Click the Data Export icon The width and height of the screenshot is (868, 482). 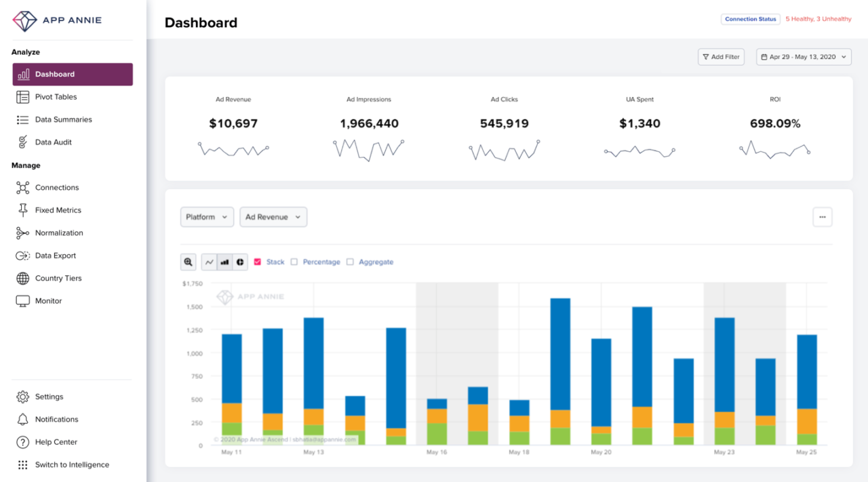(23, 256)
